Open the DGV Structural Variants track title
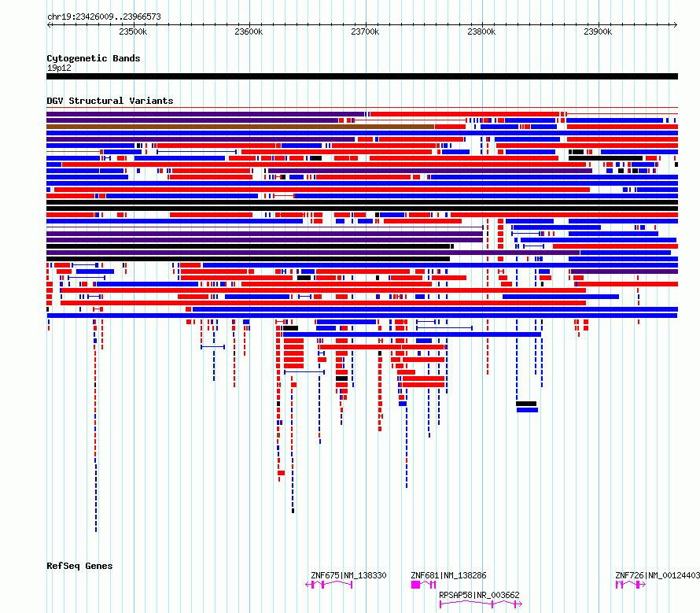Screen dimensions: 700x613 click(110, 101)
